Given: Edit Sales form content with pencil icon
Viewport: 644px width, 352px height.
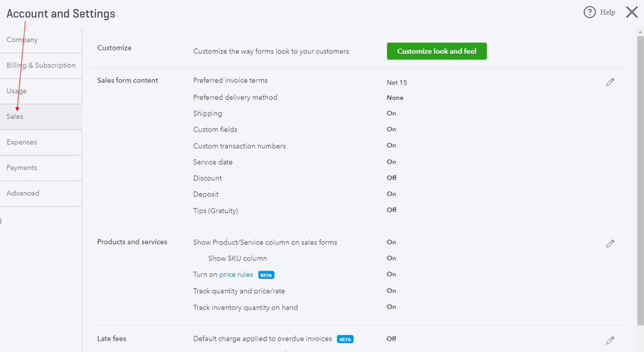Looking at the screenshot, I should coord(610,83).
